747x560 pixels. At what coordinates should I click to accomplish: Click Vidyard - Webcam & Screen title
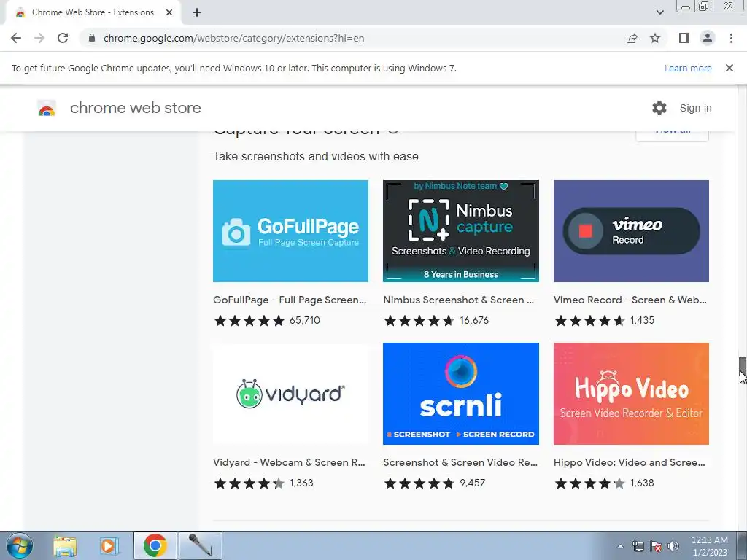(x=289, y=462)
